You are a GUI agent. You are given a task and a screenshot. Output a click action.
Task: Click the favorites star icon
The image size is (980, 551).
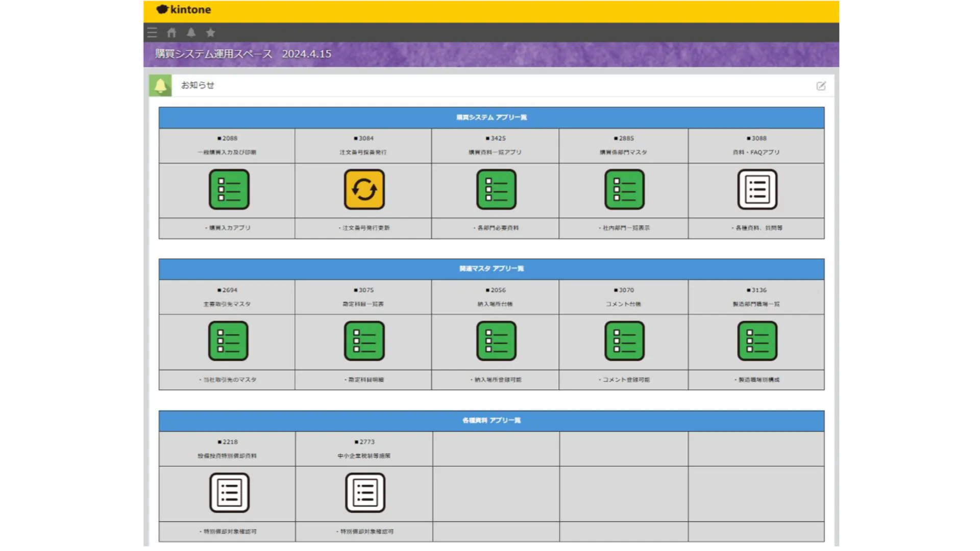[x=210, y=33]
